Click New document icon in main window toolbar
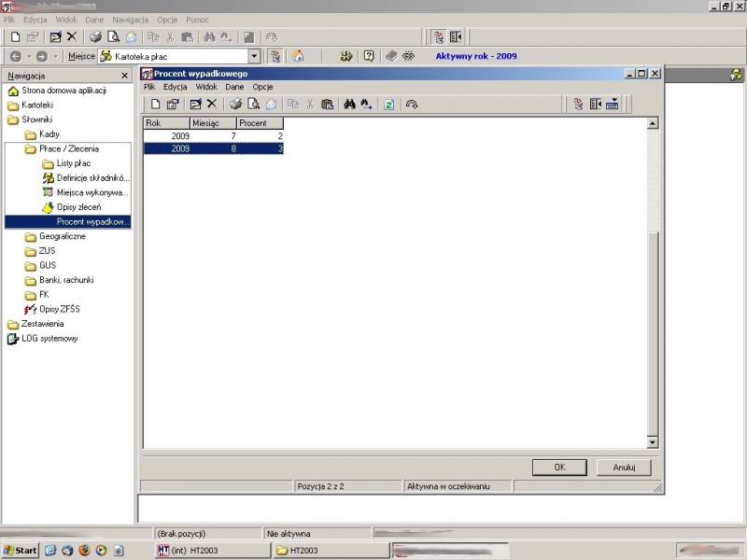The width and height of the screenshot is (747, 560). [15, 37]
